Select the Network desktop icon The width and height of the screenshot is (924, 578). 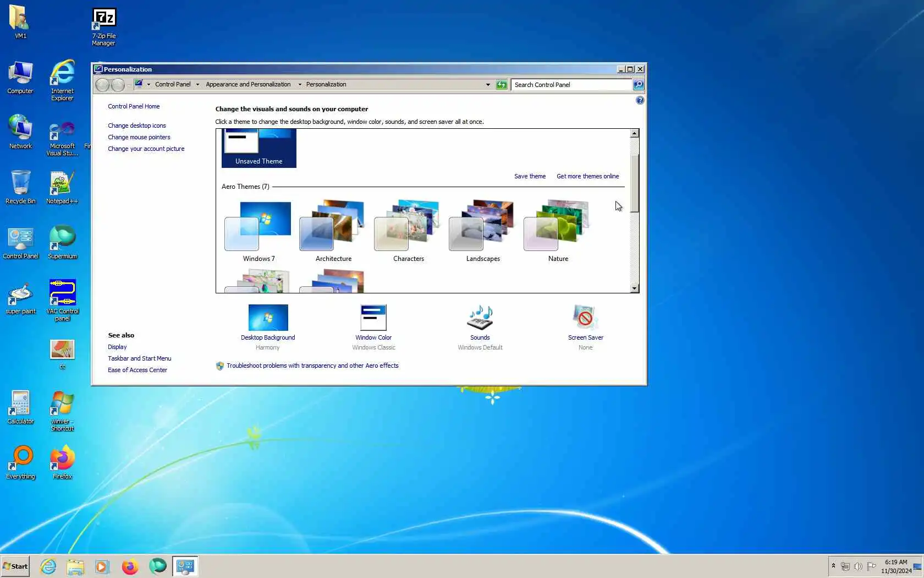coord(20,133)
